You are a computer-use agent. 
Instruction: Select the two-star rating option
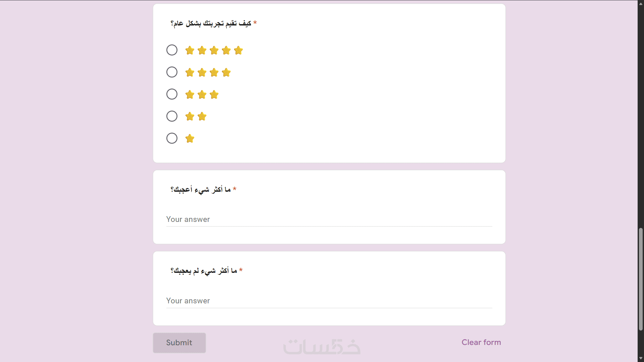pyautogui.click(x=172, y=116)
